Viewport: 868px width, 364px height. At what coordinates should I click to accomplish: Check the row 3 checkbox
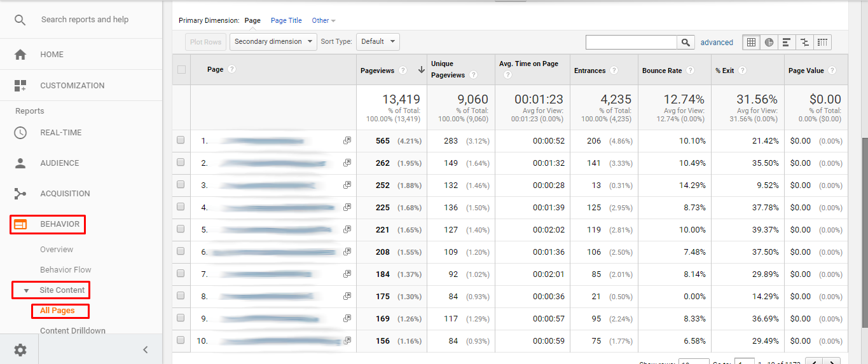pos(181,185)
